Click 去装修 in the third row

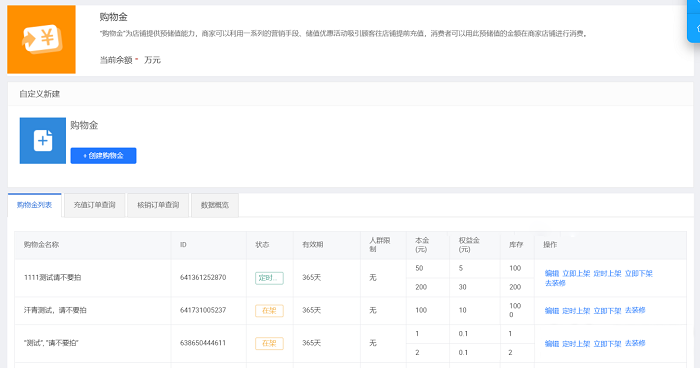tap(635, 343)
